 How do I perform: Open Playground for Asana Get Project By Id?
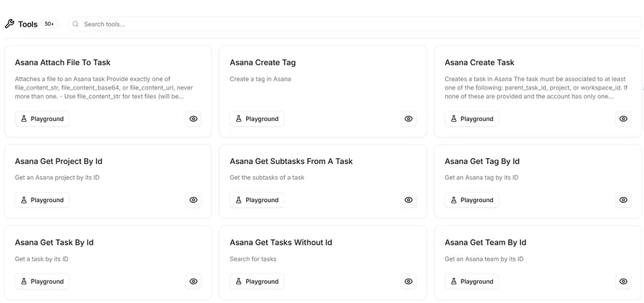pyautogui.click(x=42, y=200)
